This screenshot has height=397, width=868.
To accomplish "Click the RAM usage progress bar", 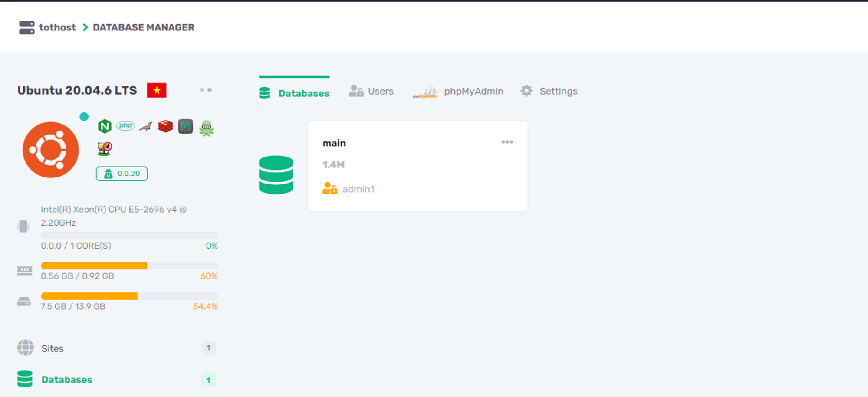I will [129, 266].
